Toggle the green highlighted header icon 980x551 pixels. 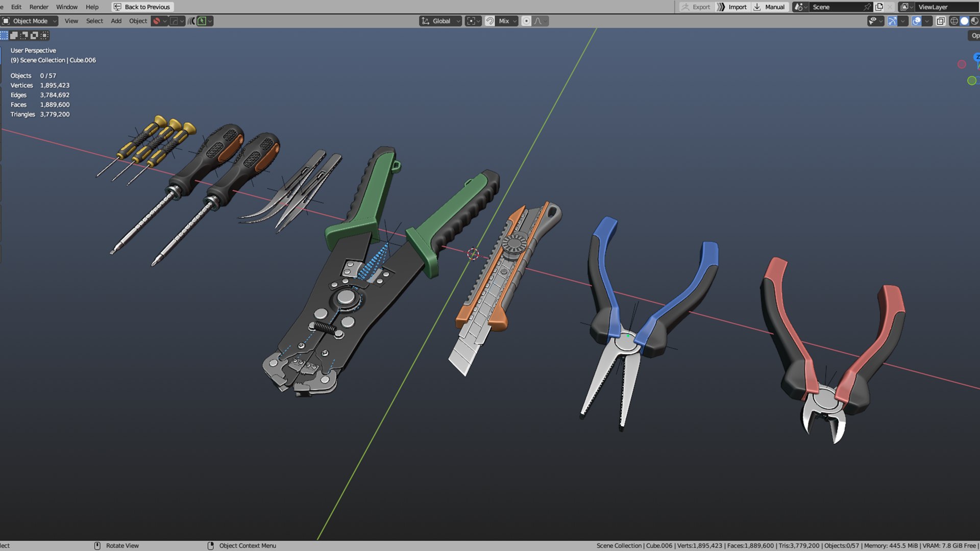202,21
